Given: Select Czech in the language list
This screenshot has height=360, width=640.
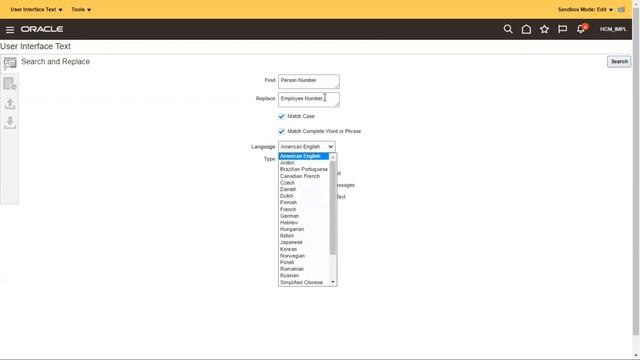Looking at the screenshot, I should click(304, 183).
